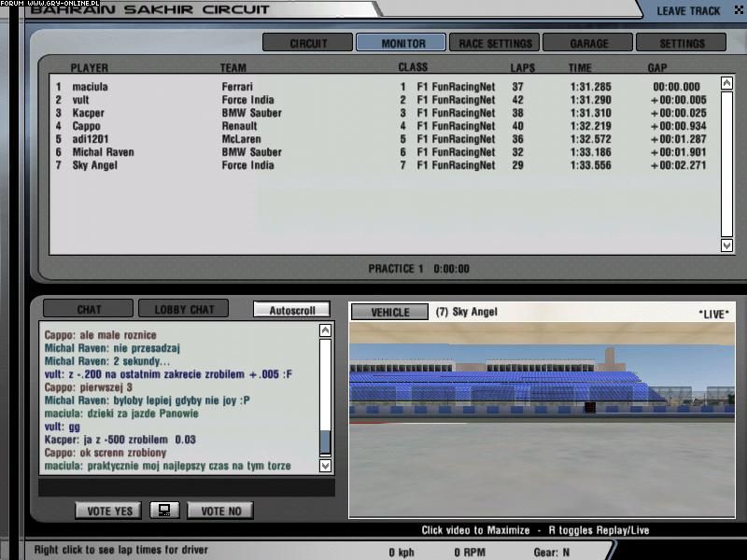Click chat message 'Cappo: ok screnn zrobiony'
This screenshot has width=747, height=560.
(x=106, y=453)
